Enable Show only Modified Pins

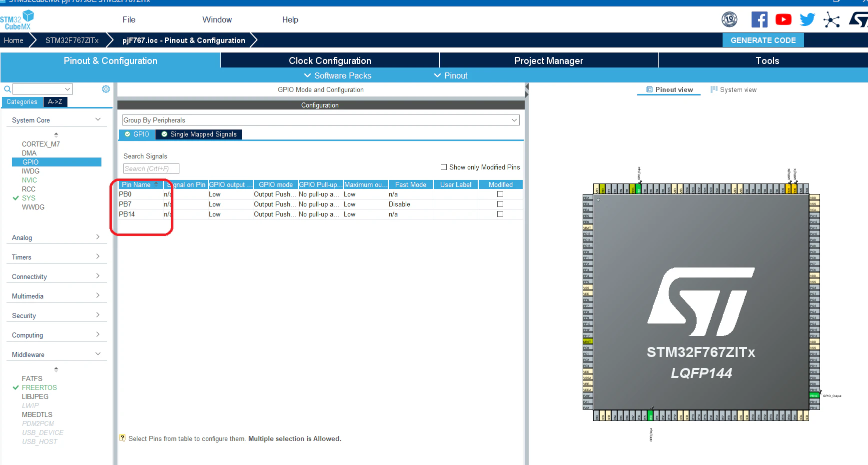[444, 167]
